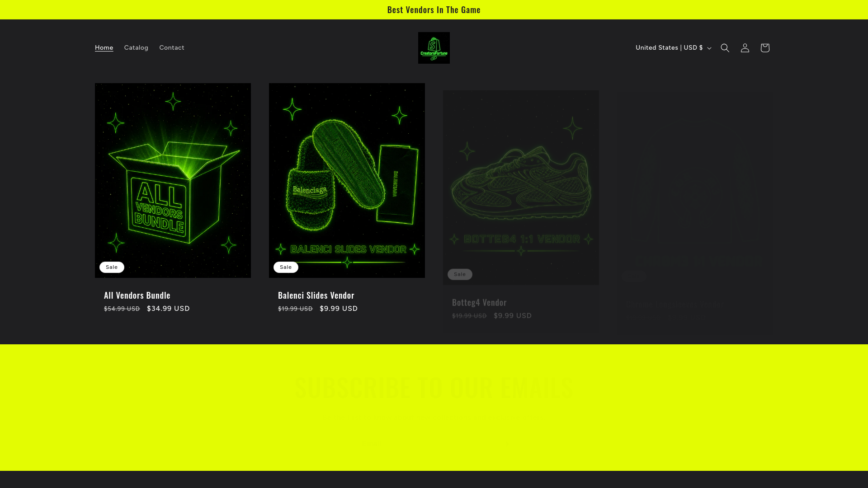Screen dimensions: 868x488
Task: Open the search magnifier icon
Action: (725, 48)
